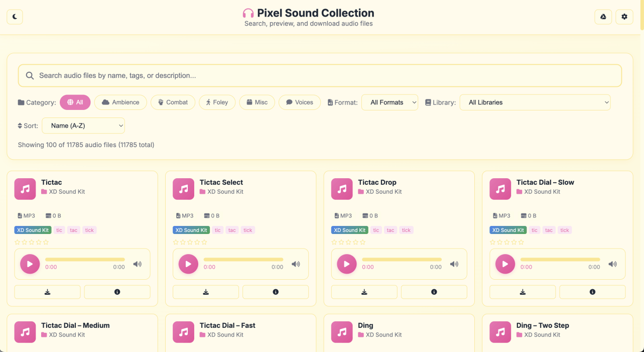Click the Pixel Sound Collection heading
Image resolution: width=644 pixels, height=352 pixels.
pyautogui.click(x=316, y=13)
